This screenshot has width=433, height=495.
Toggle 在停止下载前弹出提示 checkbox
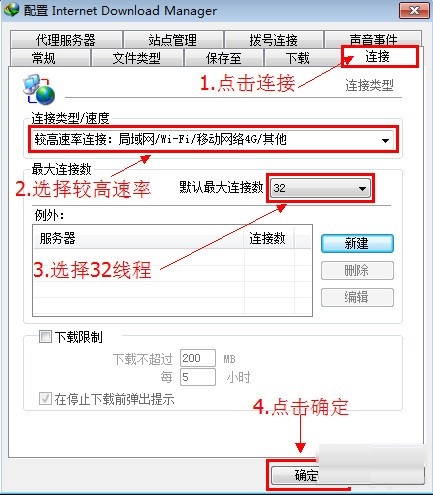45,399
